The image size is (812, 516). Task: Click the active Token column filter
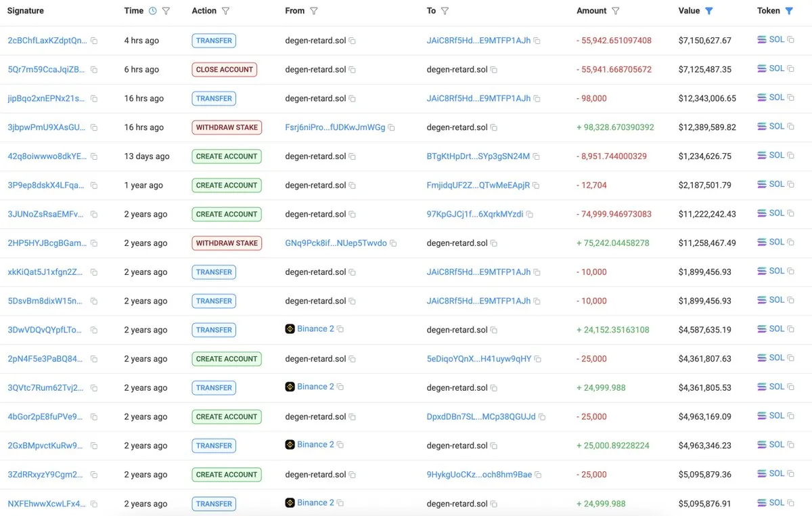(789, 11)
